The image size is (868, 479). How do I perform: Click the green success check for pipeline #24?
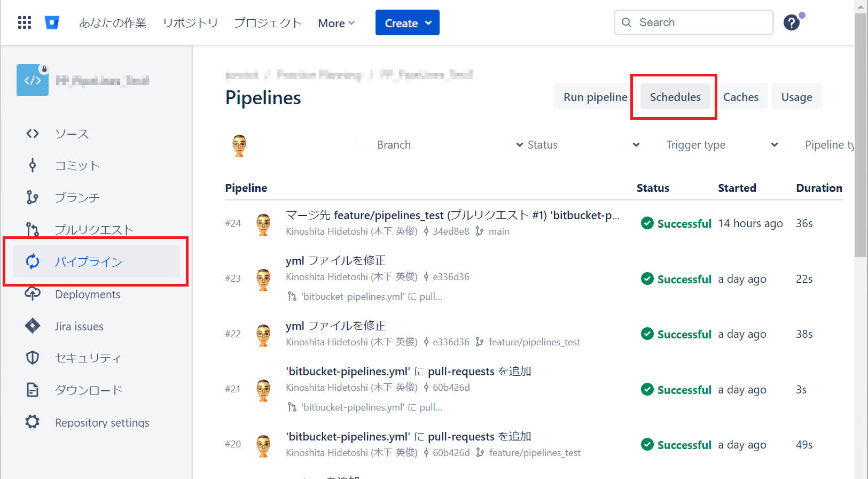coord(647,223)
